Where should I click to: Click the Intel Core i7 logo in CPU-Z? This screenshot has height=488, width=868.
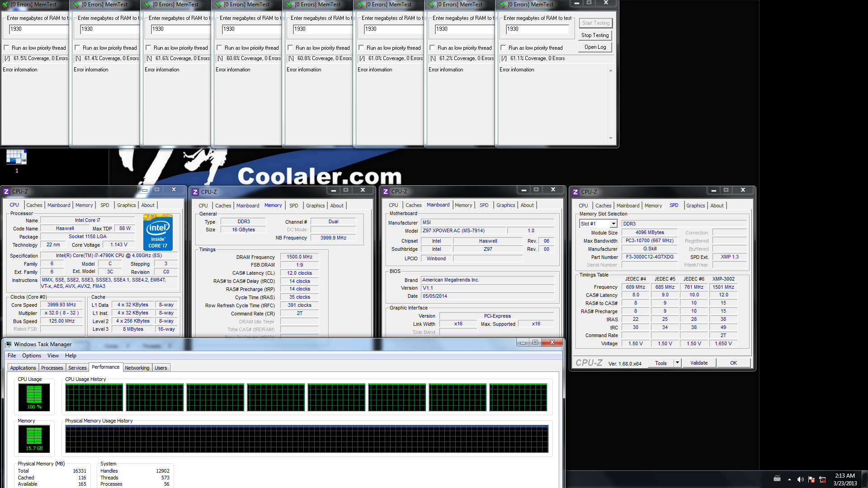(x=158, y=233)
